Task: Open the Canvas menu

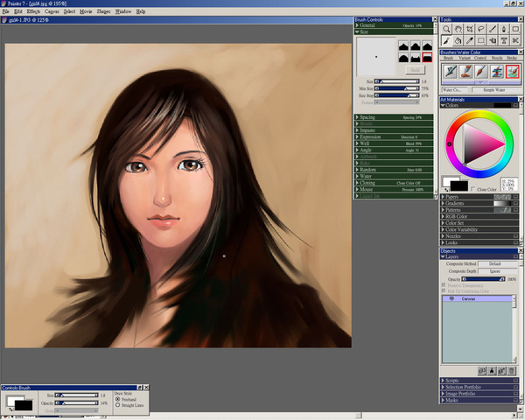Action: [52, 11]
